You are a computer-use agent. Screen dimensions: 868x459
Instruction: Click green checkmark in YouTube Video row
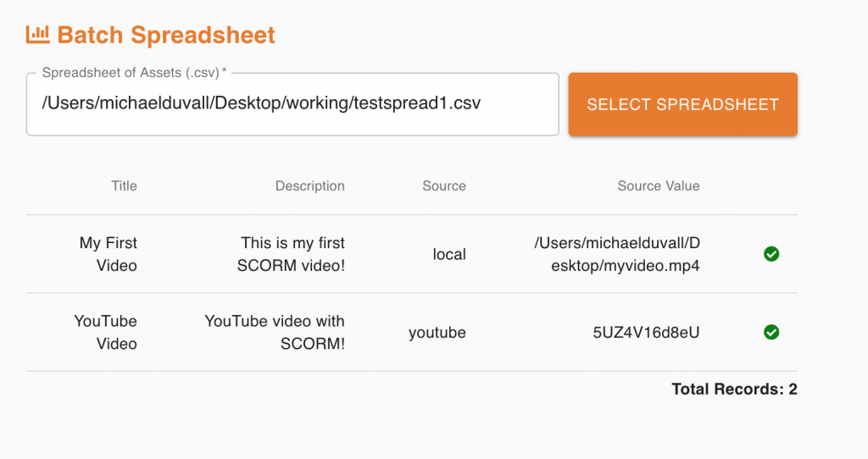771,332
